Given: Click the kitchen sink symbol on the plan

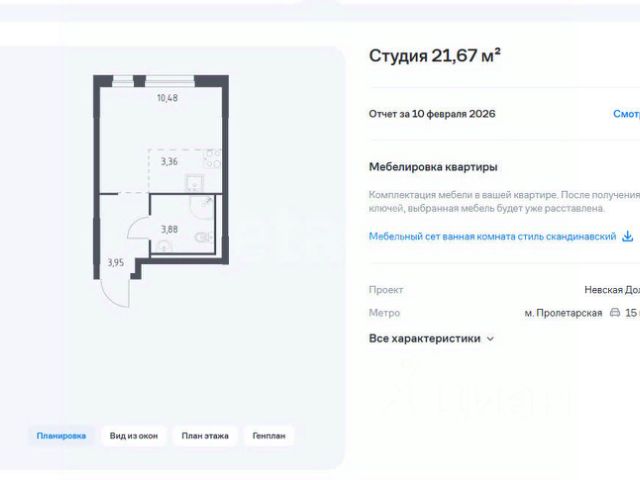Looking at the screenshot, I should (197, 182).
